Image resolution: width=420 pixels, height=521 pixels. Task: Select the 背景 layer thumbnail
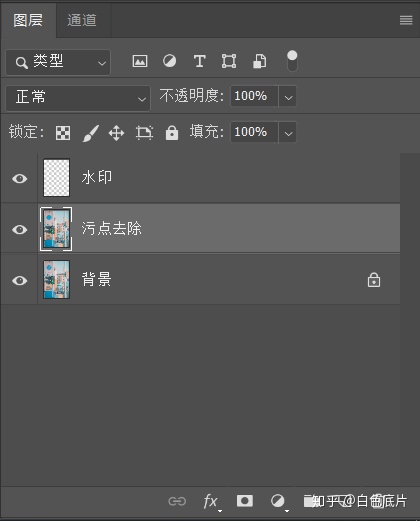(56, 279)
